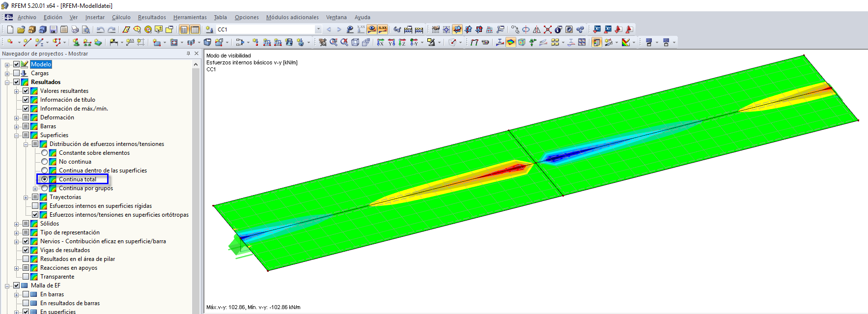The height and width of the screenshot is (314, 868).
Task: Open the Ayuda menu
Action: click(x=363, y=17)
